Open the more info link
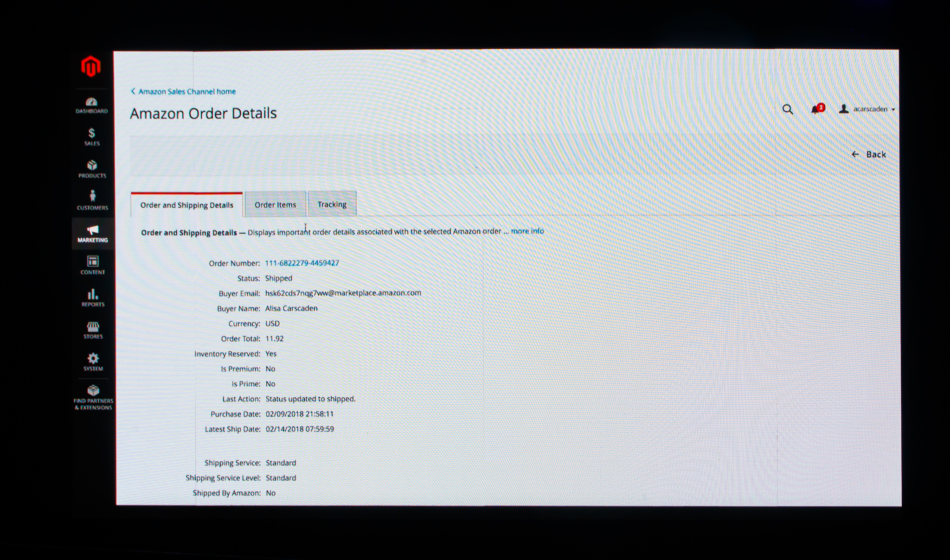 pyautogui.click(x=527, y=231)
